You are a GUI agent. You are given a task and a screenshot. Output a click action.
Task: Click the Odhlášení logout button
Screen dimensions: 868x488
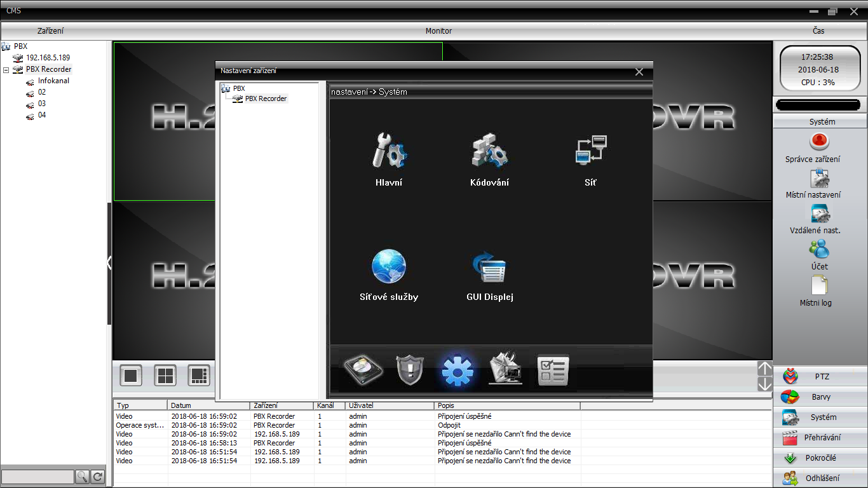820,478
